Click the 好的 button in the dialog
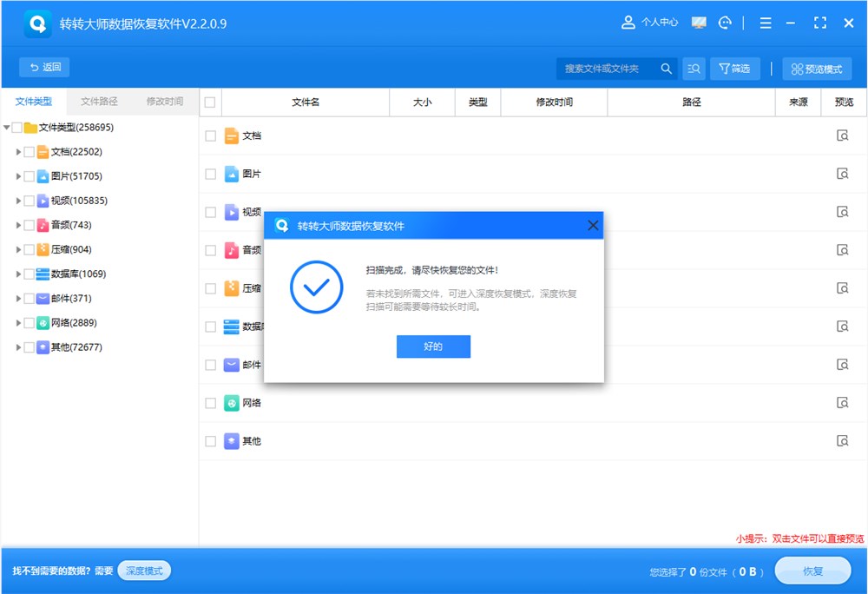Screen dimensions: 868x594 coord(433,346)
